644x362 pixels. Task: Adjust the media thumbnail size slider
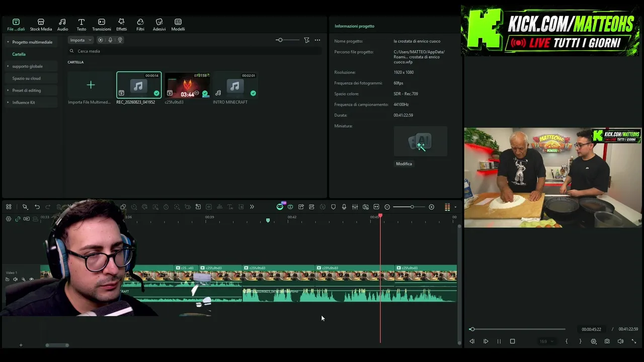287,40
